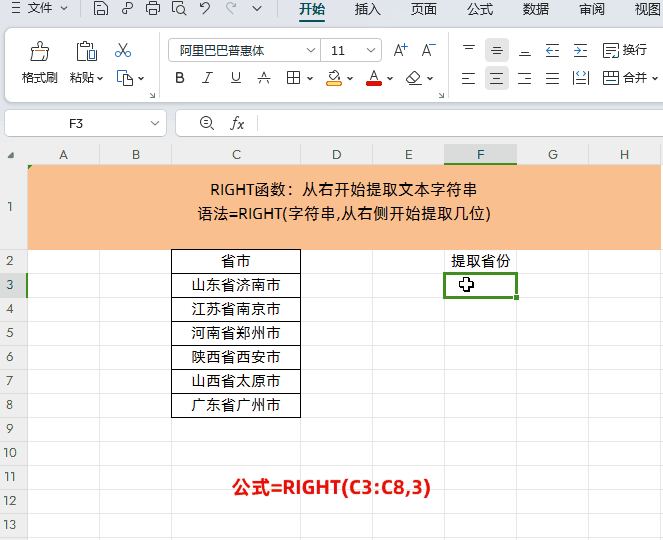
Task: Click the justify alignment icon
Action: click(553, 78)
